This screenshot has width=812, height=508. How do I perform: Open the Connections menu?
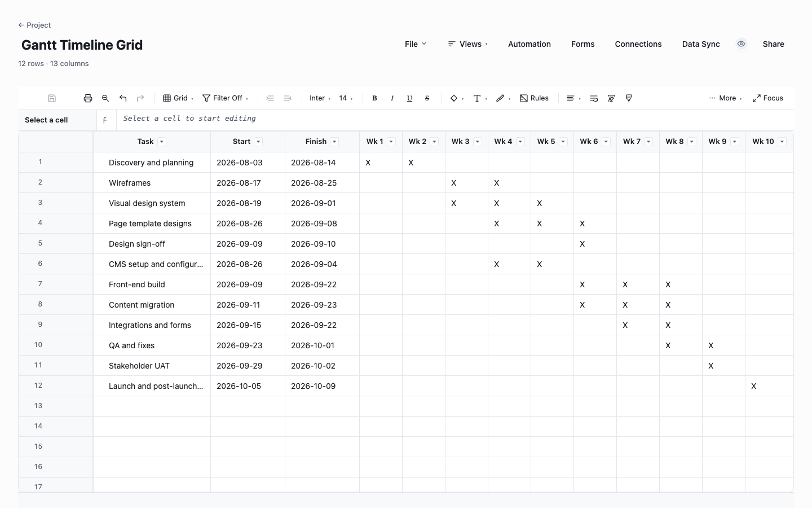pyautogui.click(x=638, y=44)
